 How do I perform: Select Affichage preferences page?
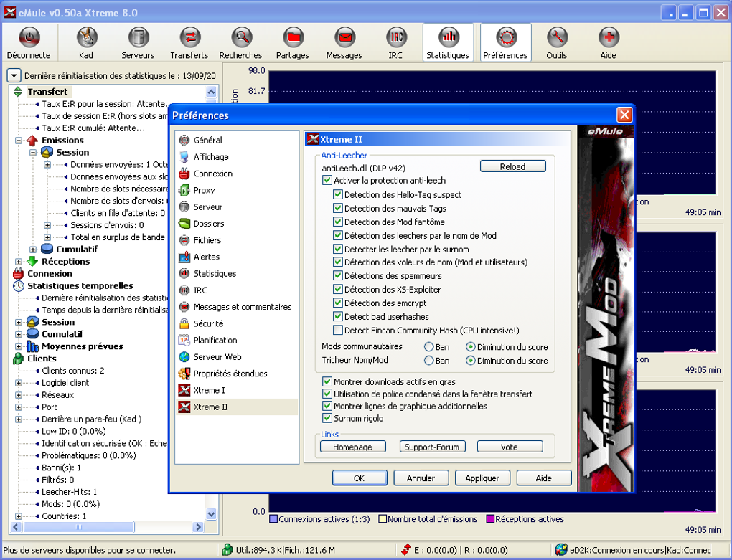pos(211,156)
